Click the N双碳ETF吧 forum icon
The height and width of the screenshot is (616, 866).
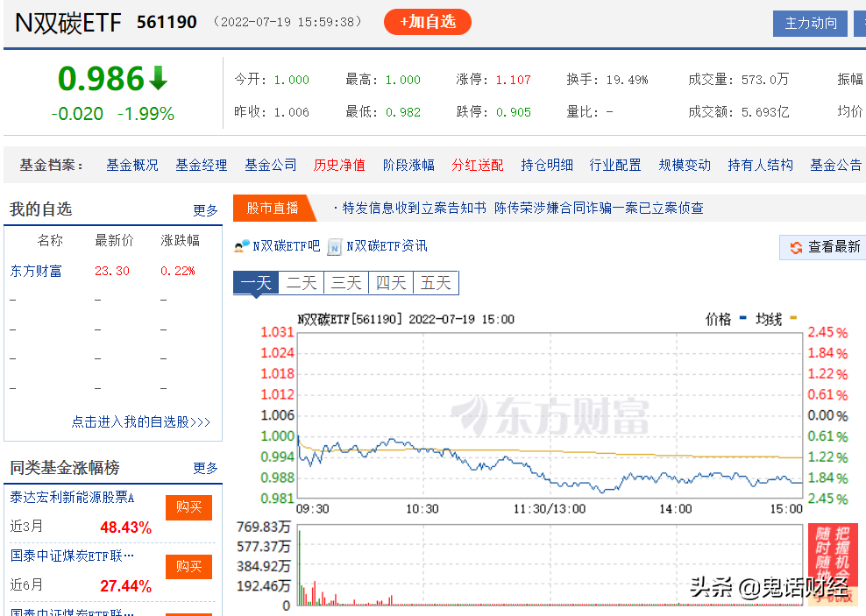[241, 246]
